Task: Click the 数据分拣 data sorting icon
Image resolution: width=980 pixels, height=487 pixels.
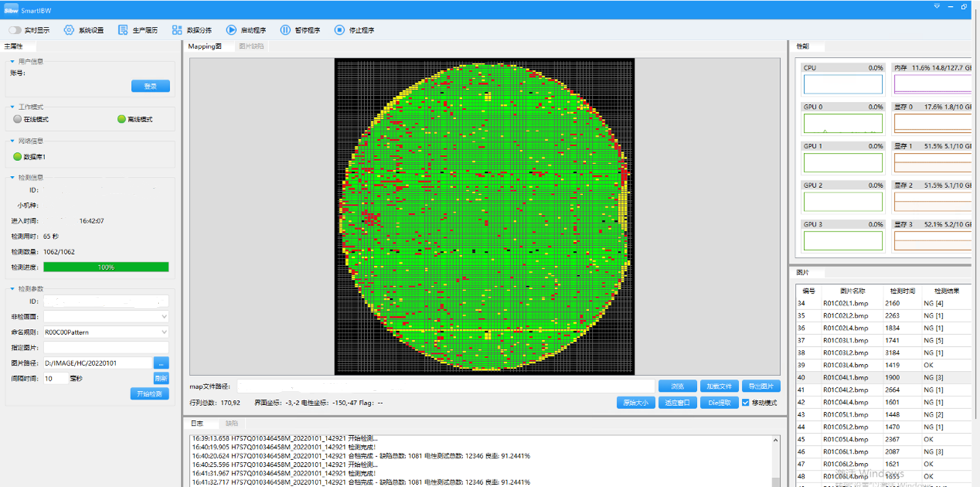Action: click(x=177, y=30)
